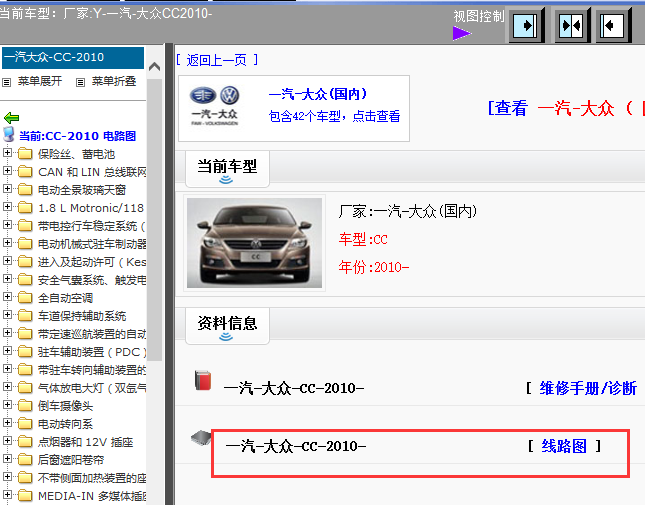Click the folder icon for 后窗遮阳卷帘
Screen dimensions: 645x505
[x=25, y=460]
